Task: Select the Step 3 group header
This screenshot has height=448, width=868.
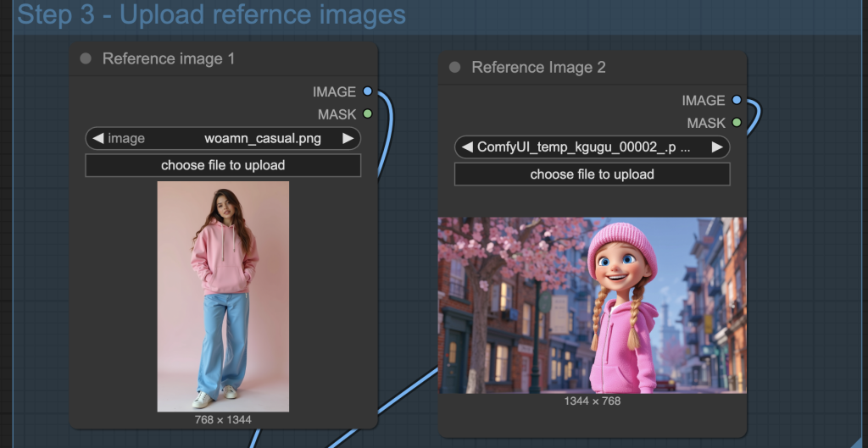Action: [212, 14]
